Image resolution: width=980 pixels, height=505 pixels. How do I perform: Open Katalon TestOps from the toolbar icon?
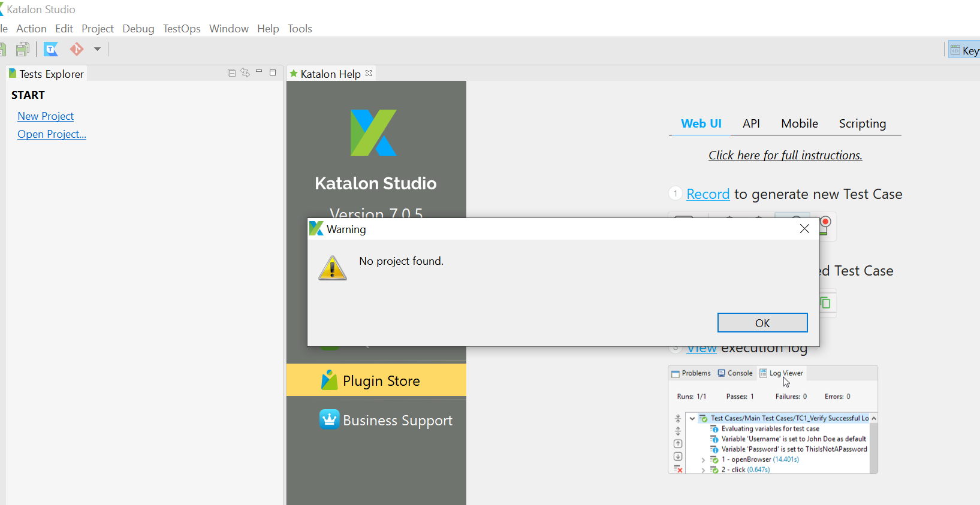51,49
